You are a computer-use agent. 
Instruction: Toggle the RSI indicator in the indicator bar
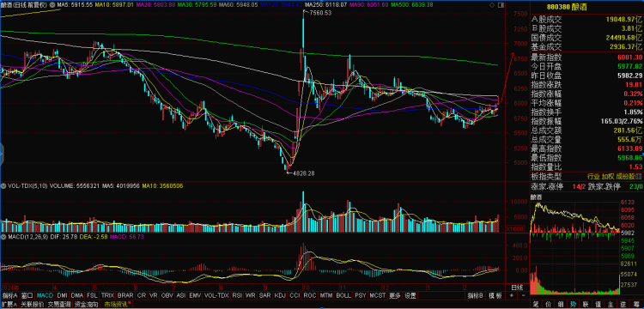pyautogui.click(x=237, y=295)
